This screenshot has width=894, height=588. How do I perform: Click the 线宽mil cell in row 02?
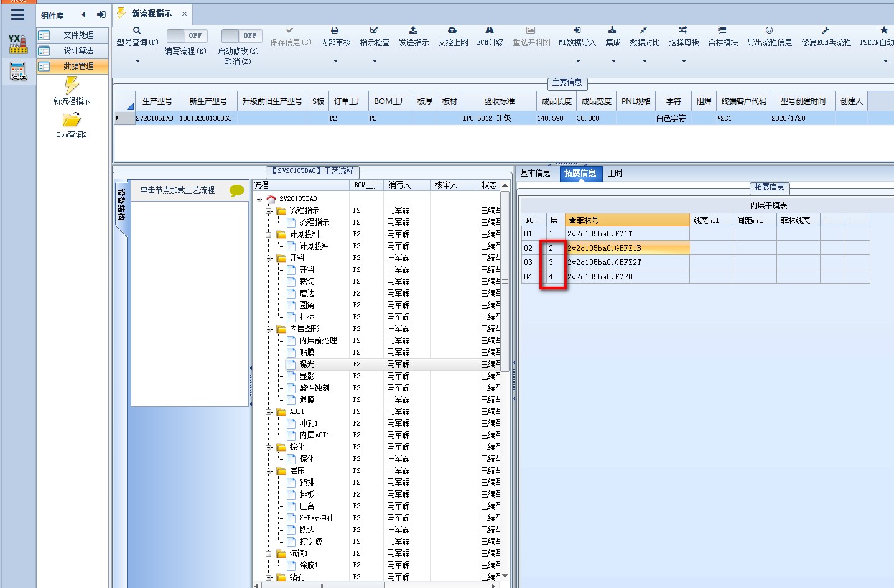tap(711, 248)
